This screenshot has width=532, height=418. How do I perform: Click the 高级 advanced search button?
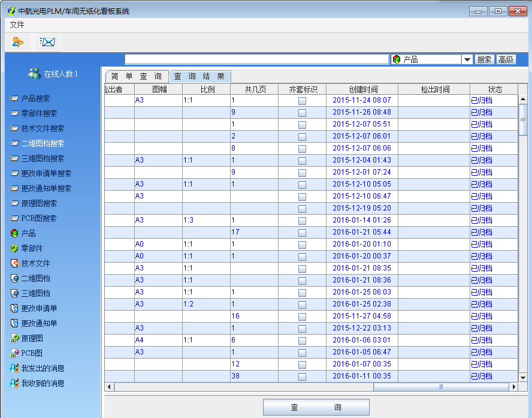(x=506, y=59)
